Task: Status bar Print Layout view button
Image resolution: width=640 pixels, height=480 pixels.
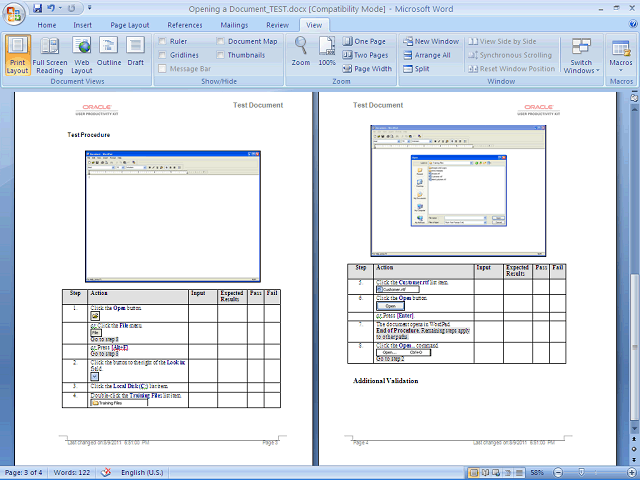Action: point(474,473)
